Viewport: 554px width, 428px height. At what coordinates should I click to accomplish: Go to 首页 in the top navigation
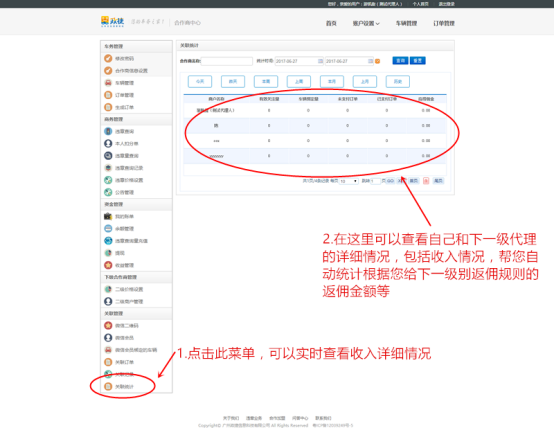pos(331,23)
